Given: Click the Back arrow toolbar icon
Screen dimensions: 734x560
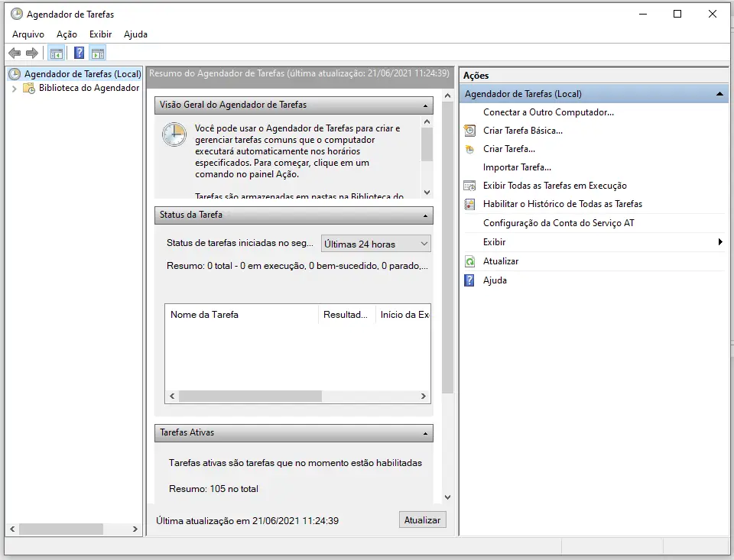Looking at the screenshot, I should [15, 53].
